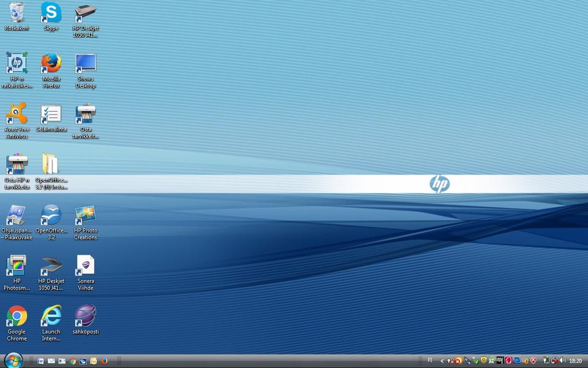Image resolution: width=588 pixels, height=368 pixels.
Task: Select the HP:n ratkaisukeskus shortcut
Action: [x=17, y=70]
